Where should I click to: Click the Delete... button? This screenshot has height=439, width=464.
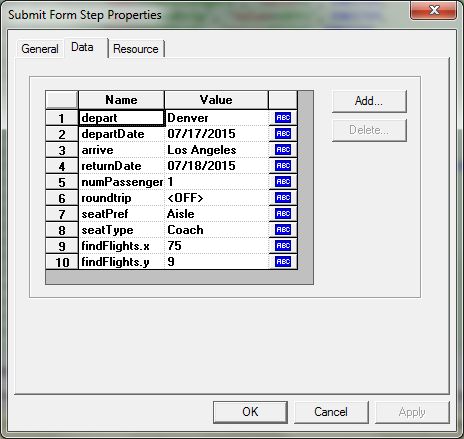pyautogui.click(x=369, y=130)
